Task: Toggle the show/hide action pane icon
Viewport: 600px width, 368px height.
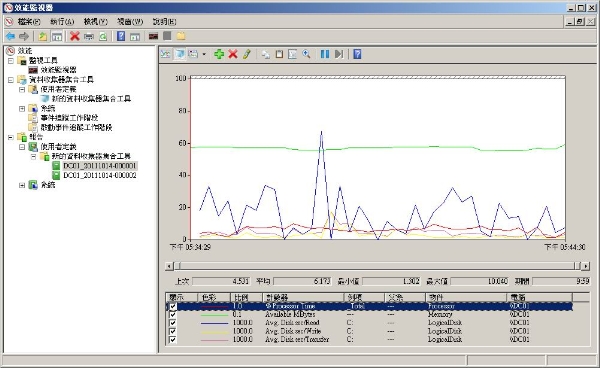Action: coord(135,36)
